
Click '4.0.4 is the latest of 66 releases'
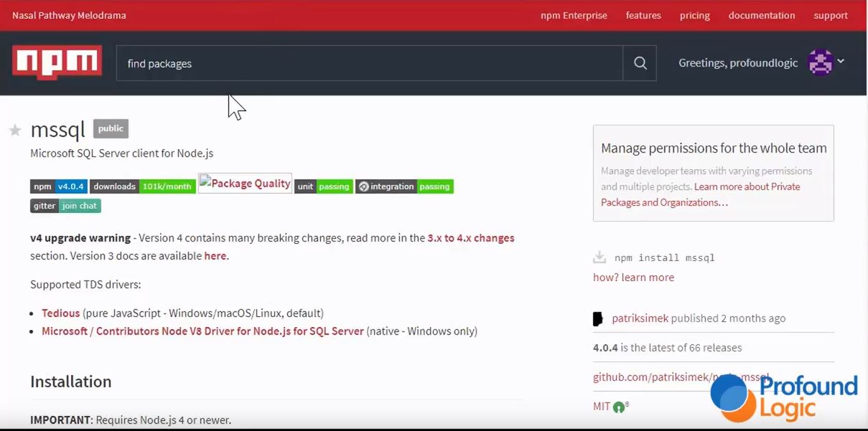click(x=667, y=348)
